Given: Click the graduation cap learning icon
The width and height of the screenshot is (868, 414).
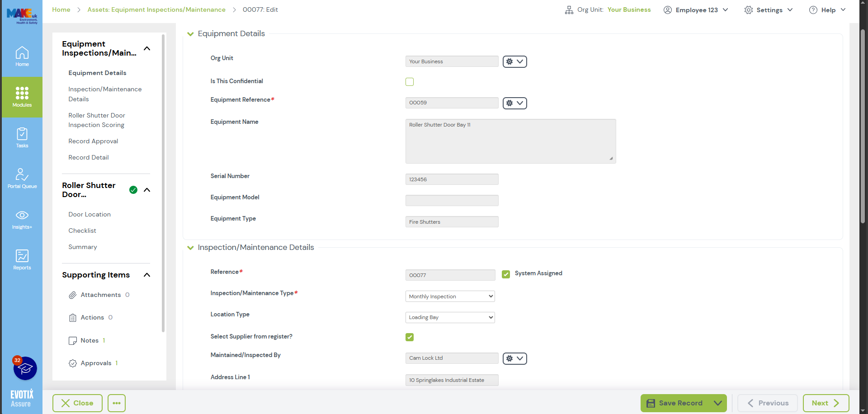Looking at the screenshot, I should (x=25, y=369).
